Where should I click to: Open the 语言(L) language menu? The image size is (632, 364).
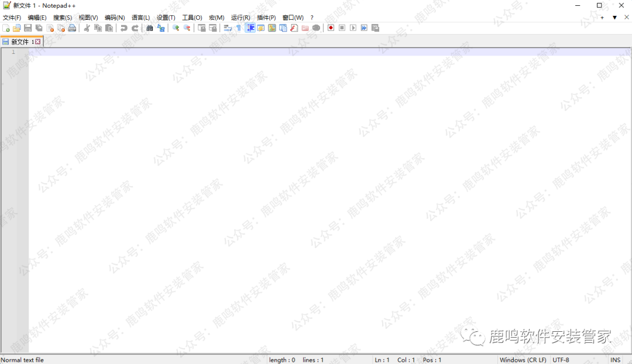140,18
